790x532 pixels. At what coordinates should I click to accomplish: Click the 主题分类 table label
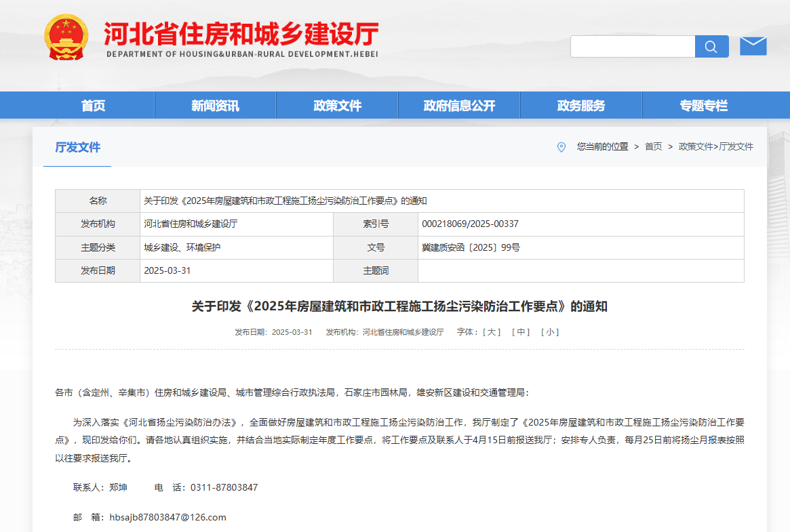(98, 247)
